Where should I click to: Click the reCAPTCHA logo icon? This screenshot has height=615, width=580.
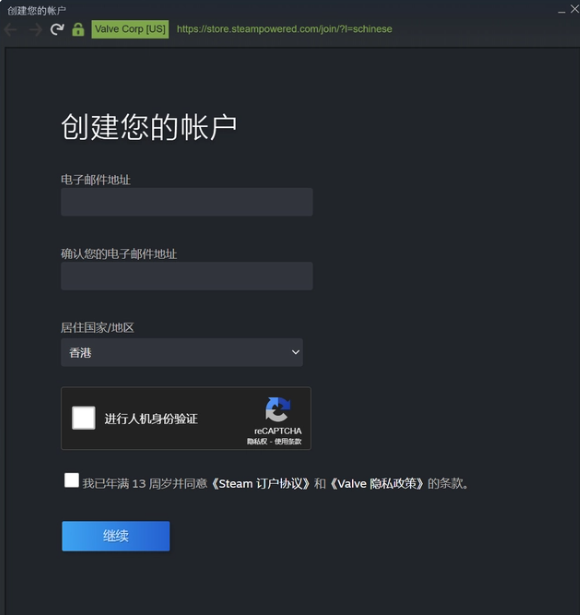click(278, 409)
